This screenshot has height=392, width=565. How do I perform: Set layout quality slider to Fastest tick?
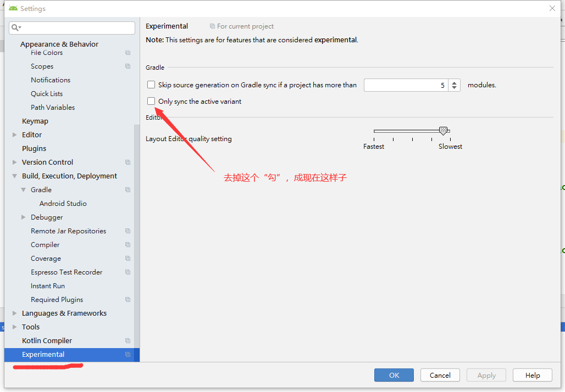coord(374,139)
